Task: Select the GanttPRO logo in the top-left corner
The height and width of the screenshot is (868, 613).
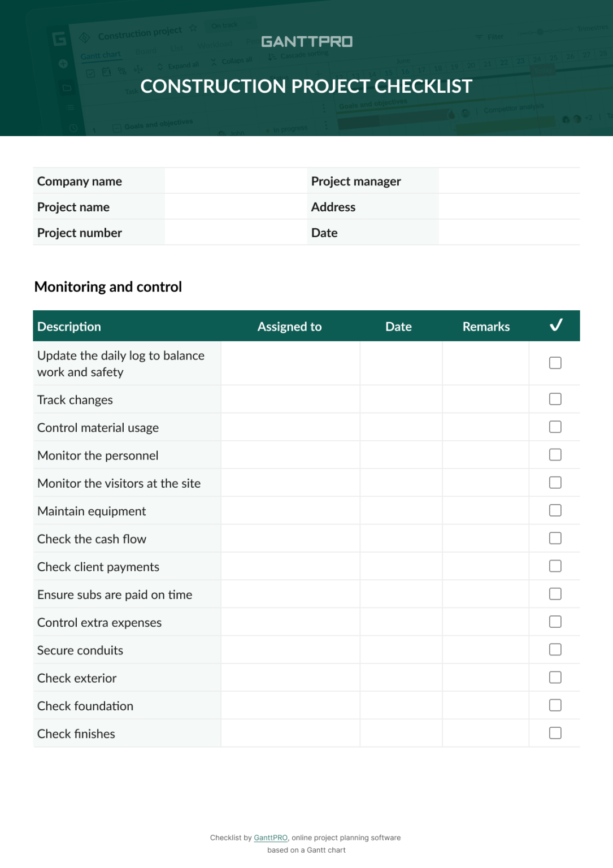Action: [60, 40]
